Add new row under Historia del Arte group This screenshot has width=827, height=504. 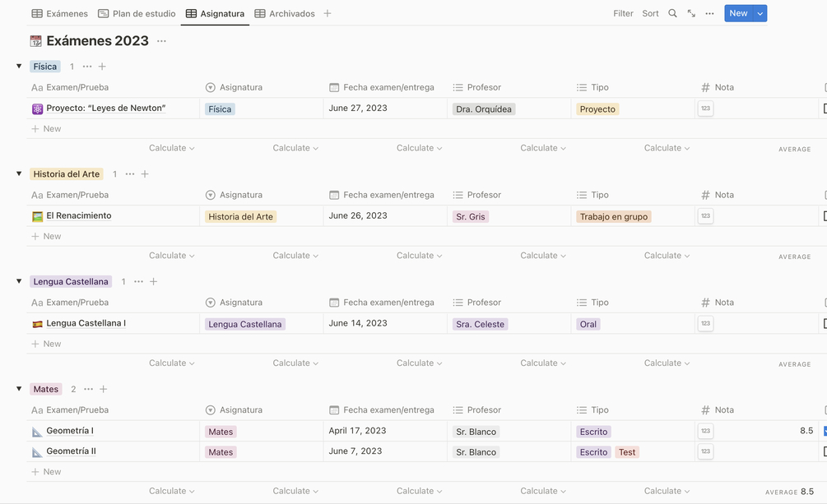point(46,237)
